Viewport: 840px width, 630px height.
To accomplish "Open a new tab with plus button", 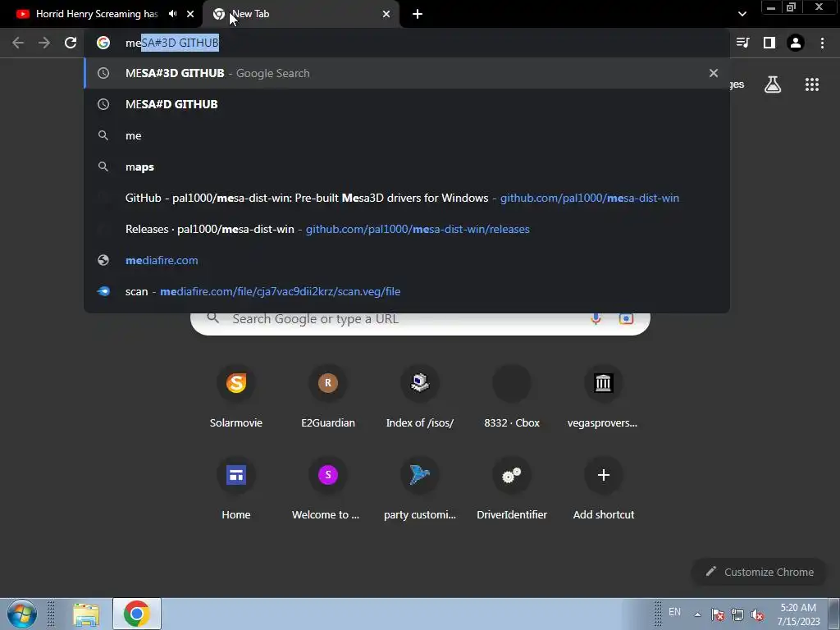I will (418, 14).
